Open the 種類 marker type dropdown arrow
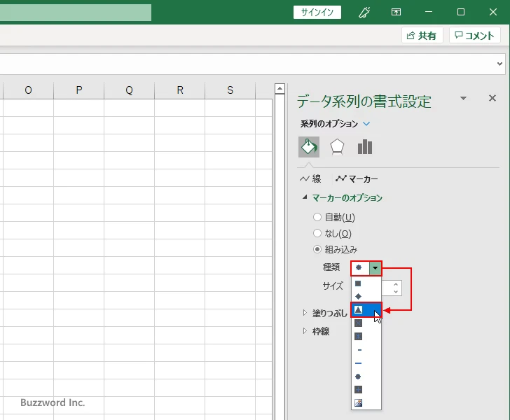 coord(375,268)
